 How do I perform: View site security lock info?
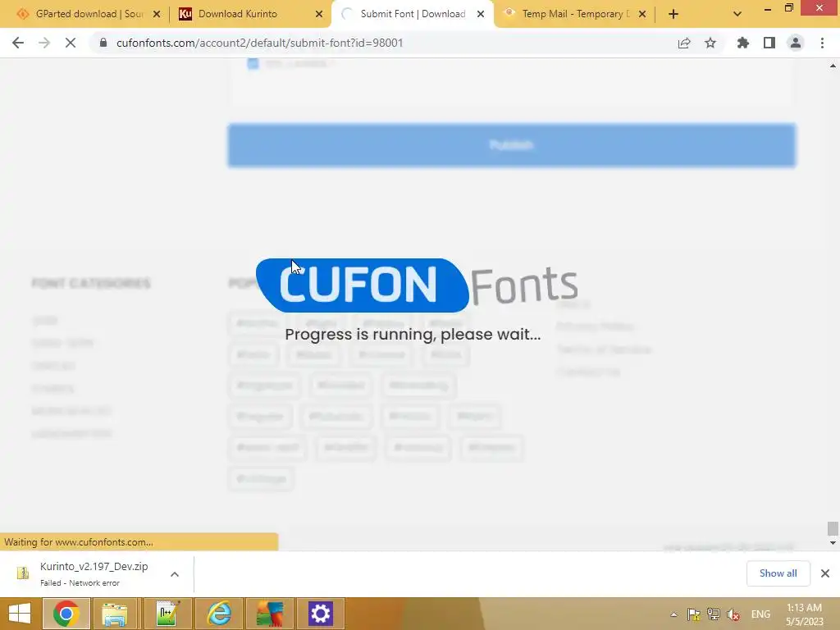coord(103,43)
